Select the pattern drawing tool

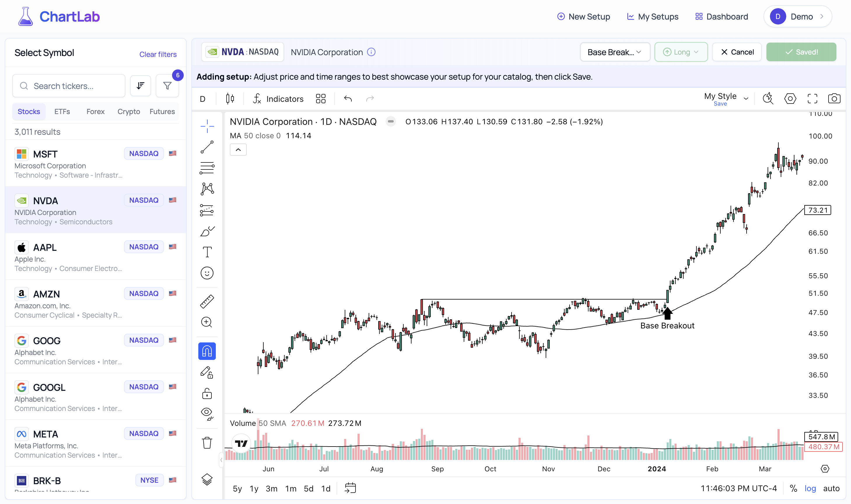(207, 189)
